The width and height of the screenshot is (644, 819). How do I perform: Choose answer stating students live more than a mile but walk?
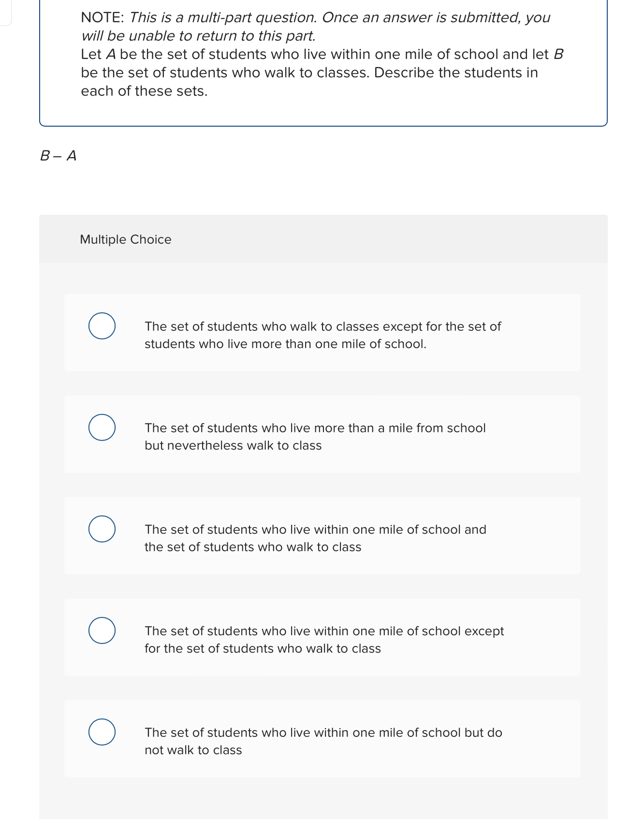point(102,427)
